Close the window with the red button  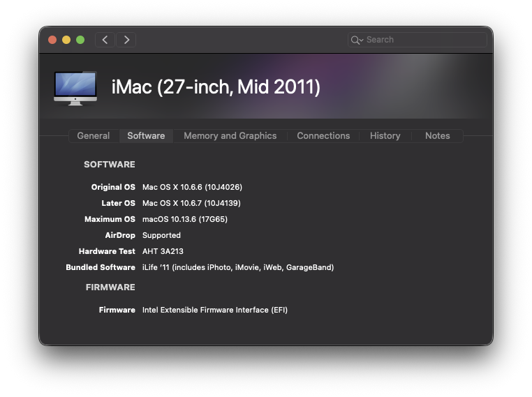click(52, 40)
